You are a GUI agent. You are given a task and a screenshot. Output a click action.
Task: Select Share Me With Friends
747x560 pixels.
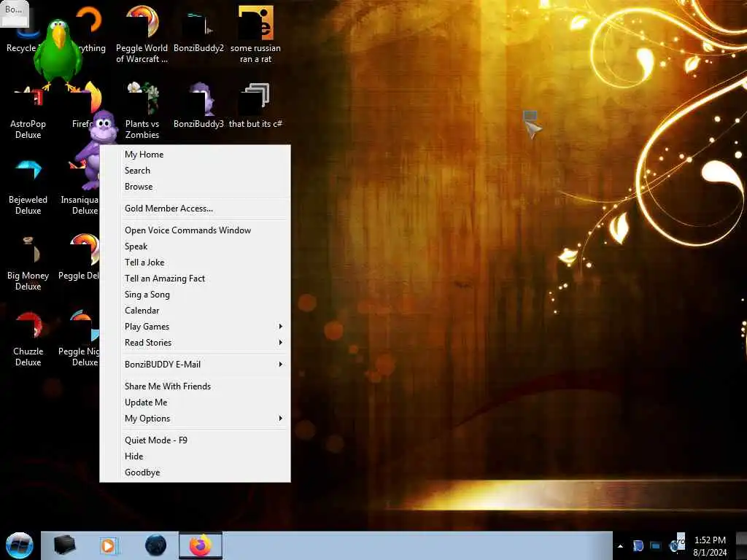coord(195,386)
